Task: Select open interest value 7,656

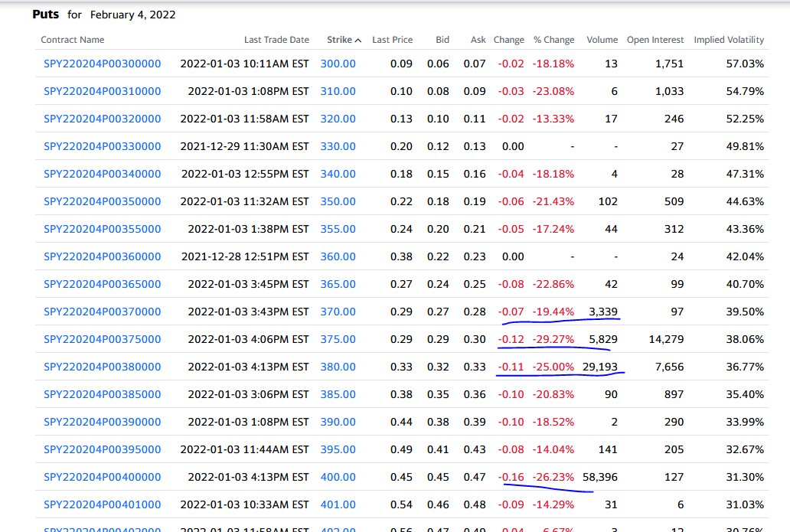Action: (670, 367)
